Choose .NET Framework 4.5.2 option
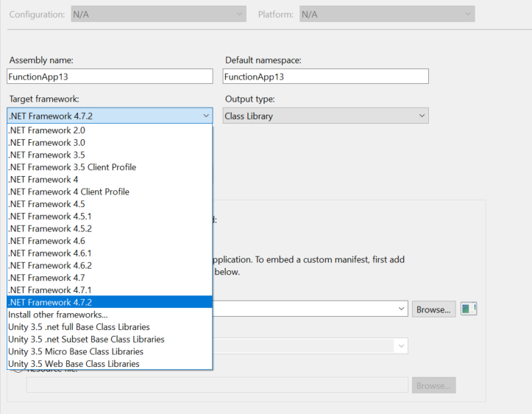Viewport: 532px width, 414px height. 110,228
